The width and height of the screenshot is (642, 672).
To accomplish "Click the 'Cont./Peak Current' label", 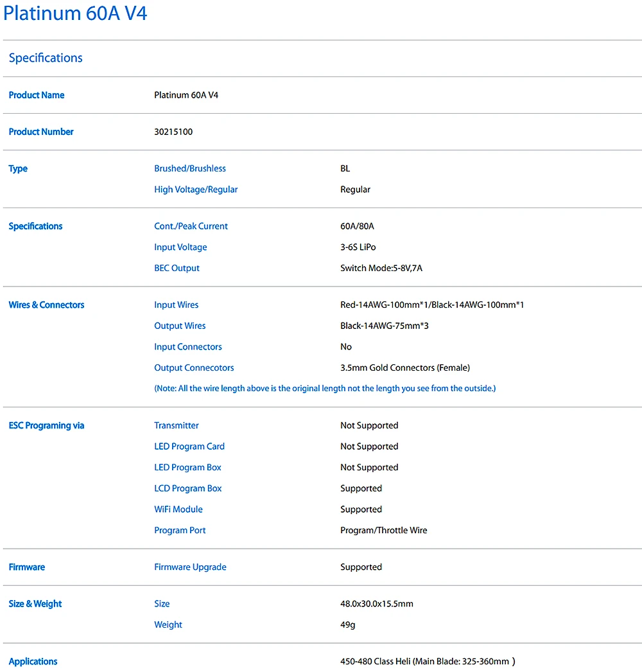I will coord(191,226).
